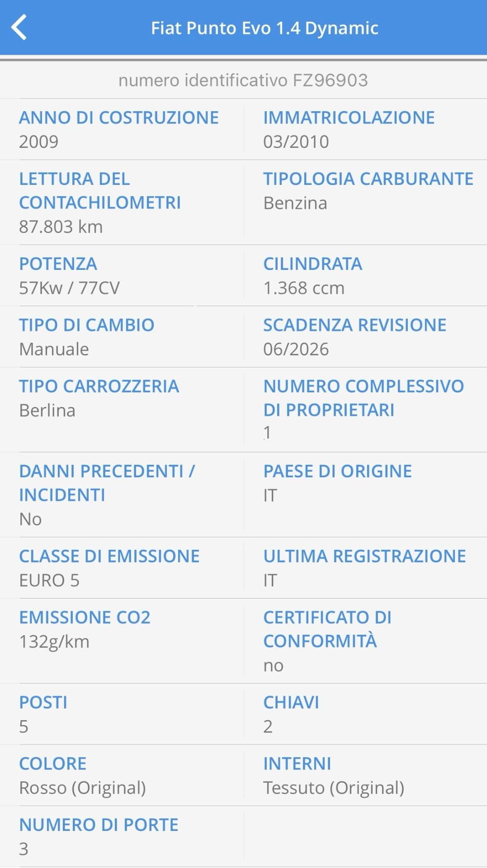Click CERTIFICATO DI CONFORMITÀ field
The image size is (487, 868).
[328, 641]
